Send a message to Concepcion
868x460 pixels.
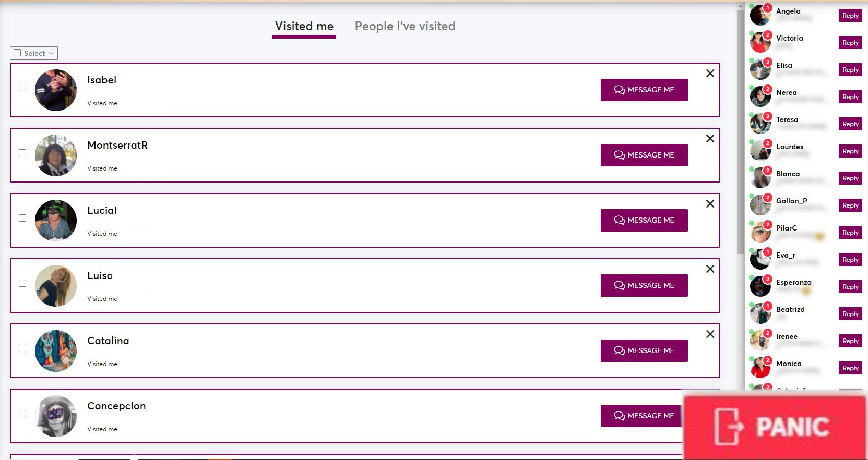tap(644, 416)
